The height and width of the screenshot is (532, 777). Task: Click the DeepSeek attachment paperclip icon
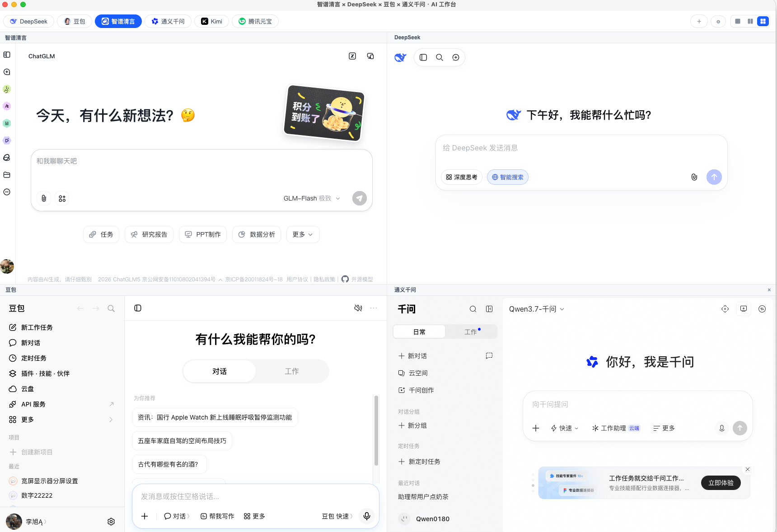(694, 177)
